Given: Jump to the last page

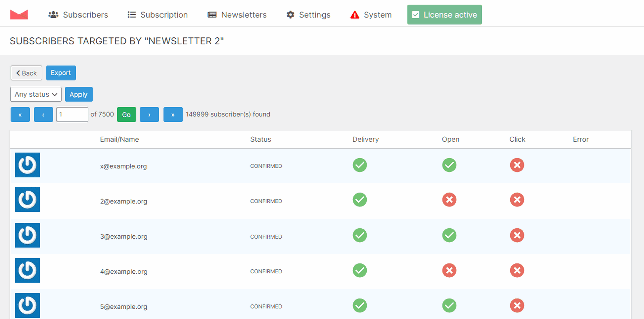Looking at the screenshot, I should pyautogui.click(x=173, y=115).
